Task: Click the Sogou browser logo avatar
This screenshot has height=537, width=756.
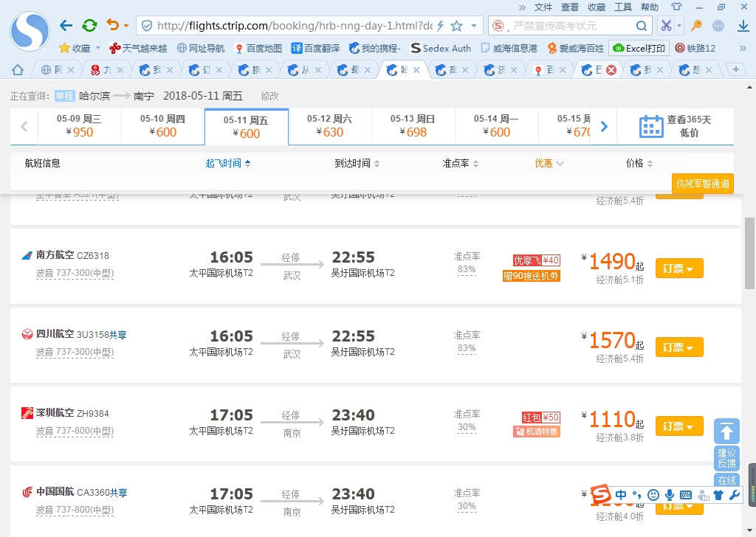Action: 30,31
